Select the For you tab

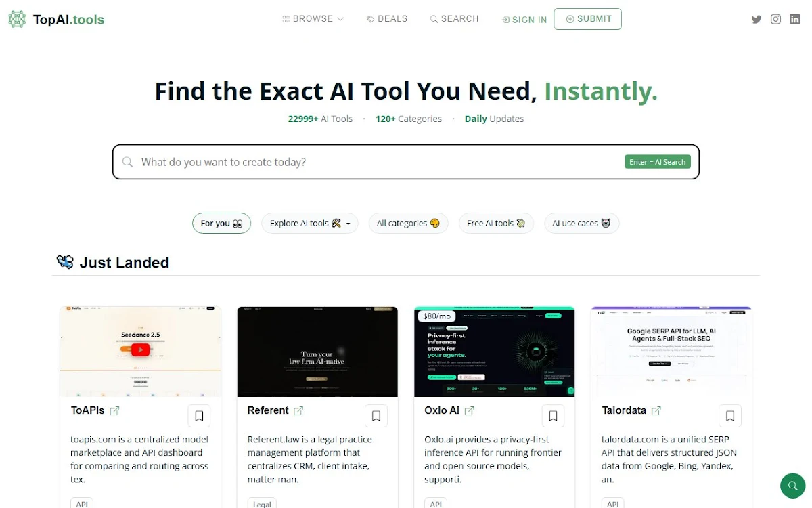tap(221, 223)
